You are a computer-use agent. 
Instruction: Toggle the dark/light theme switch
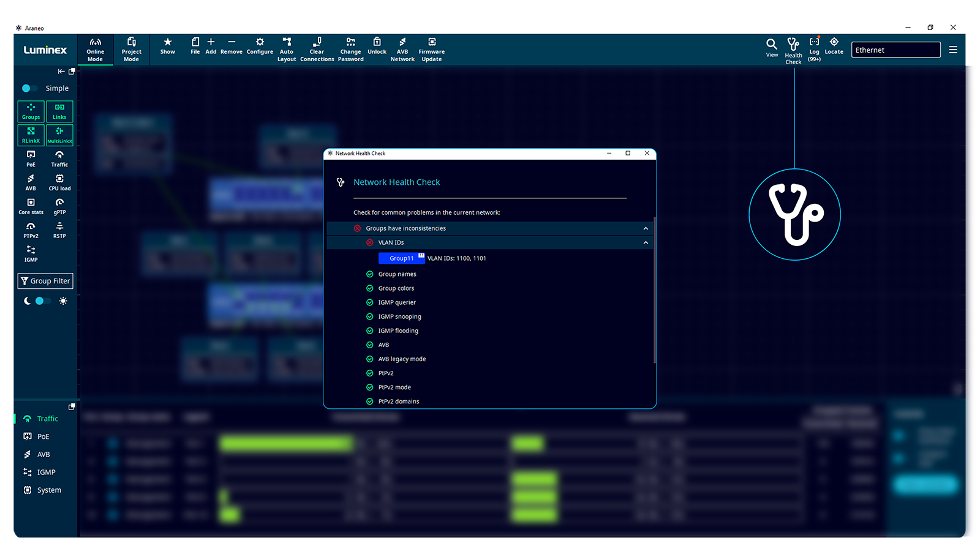[42, 301]
